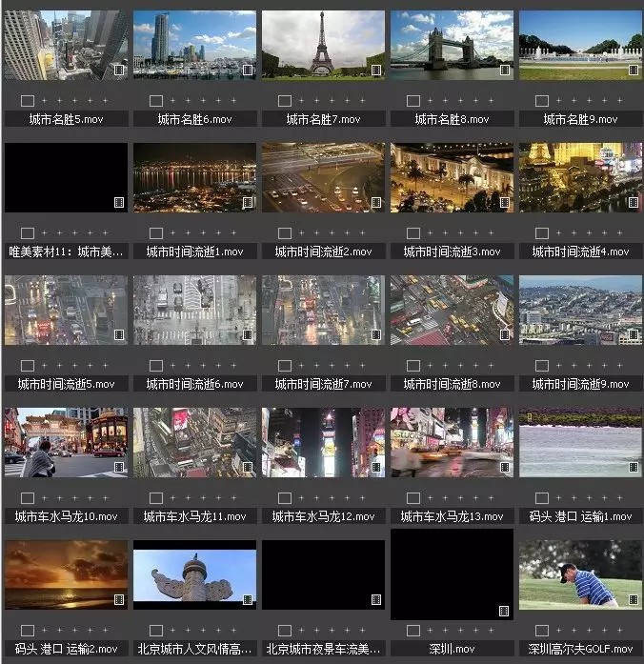This screenshot has height=664, width=644.
Task: Click film icon on 城市时间流逝1.mov thumbnail
Action: 248,203
